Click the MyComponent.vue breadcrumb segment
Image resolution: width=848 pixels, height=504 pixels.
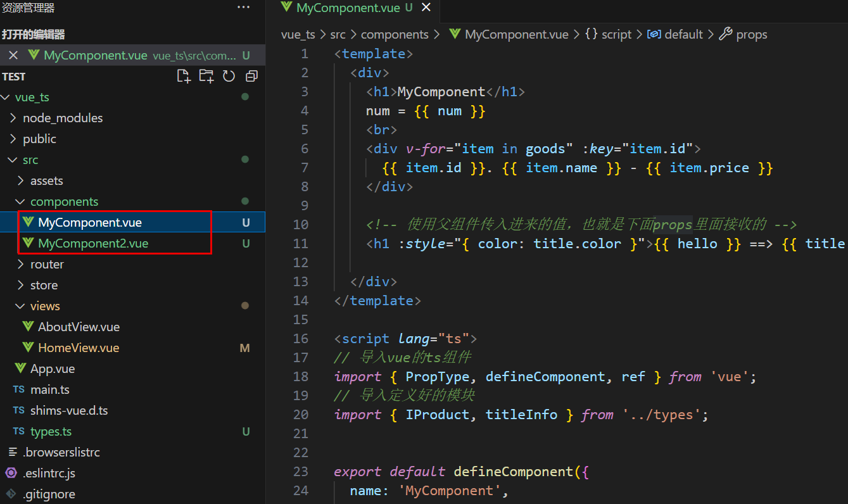pos(509,34)
